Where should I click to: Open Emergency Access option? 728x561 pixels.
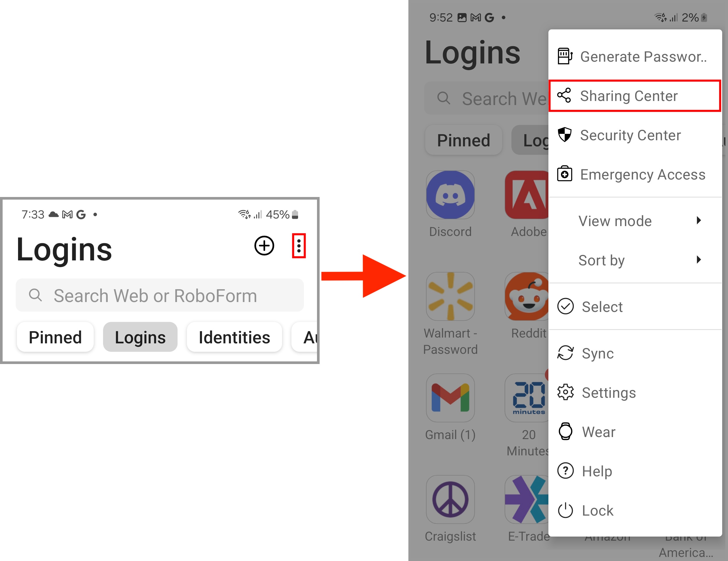pyautogui.click(x=635, y=174)
